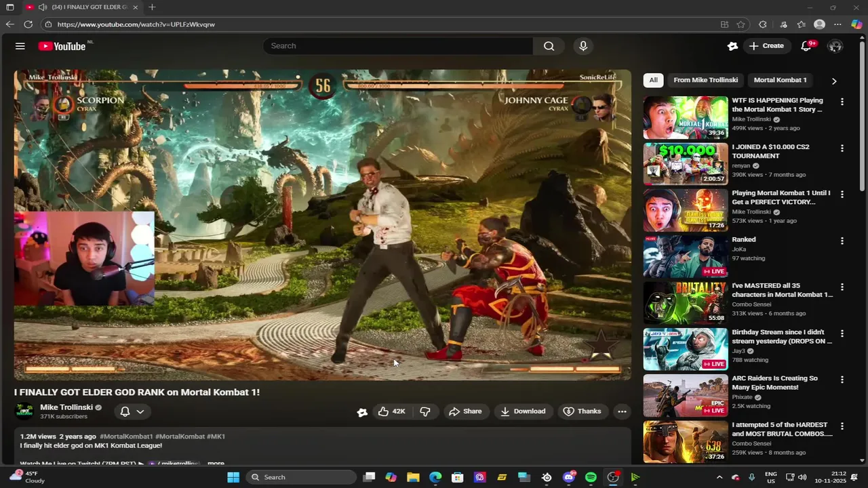Select the All filter chip
The width and height of the screenshot is (868, 488).
pos(653,80)
